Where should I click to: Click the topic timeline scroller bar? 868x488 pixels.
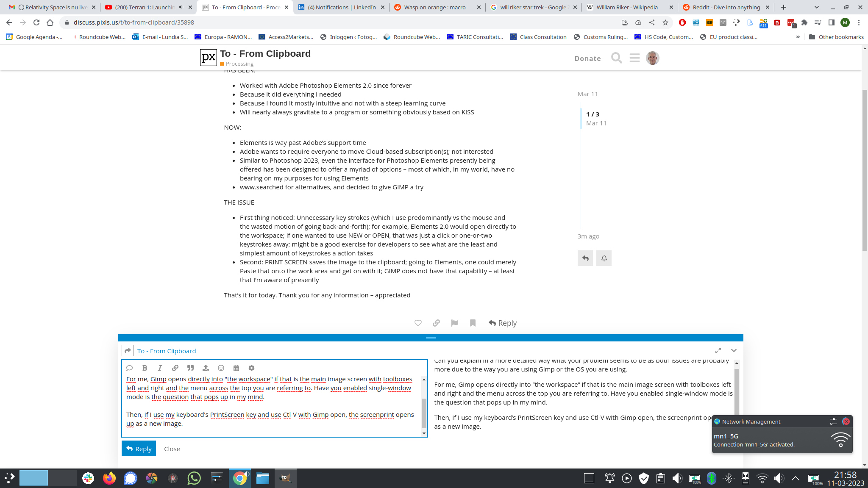(581, 119)
